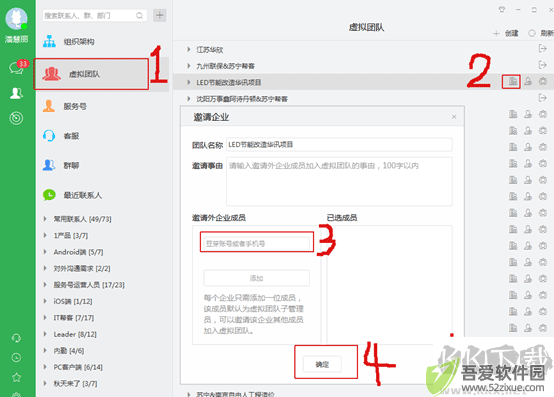The image size is (554, 397).
Task: Click the 添加 button in dialog
Action: coord(257,278)
